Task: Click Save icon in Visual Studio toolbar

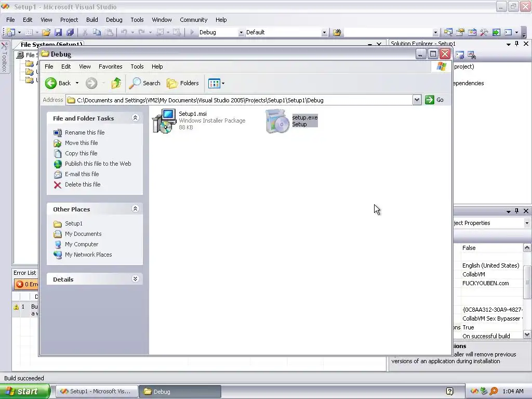Action: coord(58,32)
